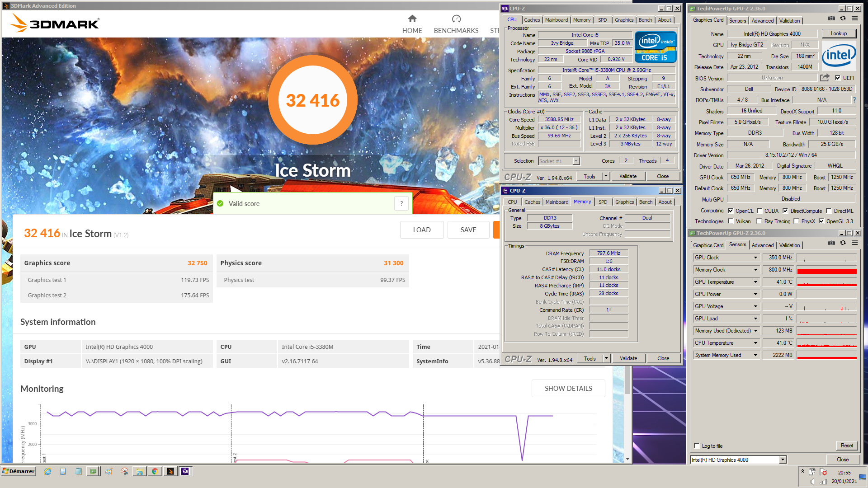Open the Tools dropdown arrow in upper CPU-Z
The image size is (868, 488).
pyautogui.click(x=606, y=176)
